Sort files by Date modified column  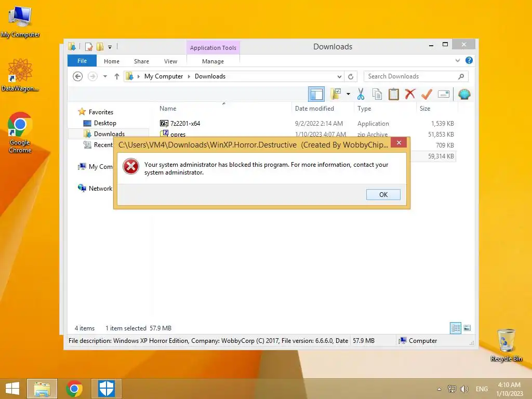pos(314,109)
